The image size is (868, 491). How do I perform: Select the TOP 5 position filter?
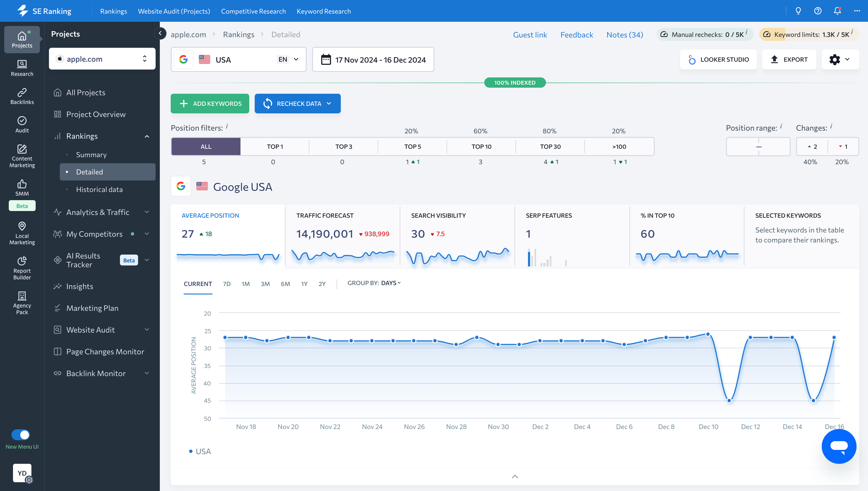point(412,146)
